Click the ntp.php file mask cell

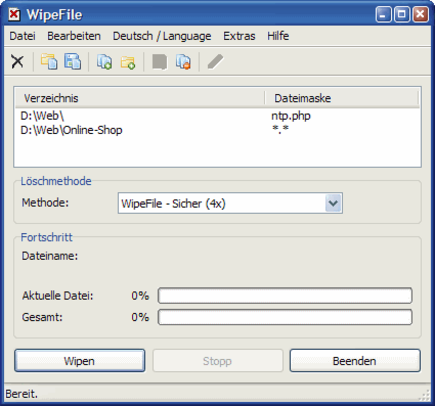pos(291,116)
